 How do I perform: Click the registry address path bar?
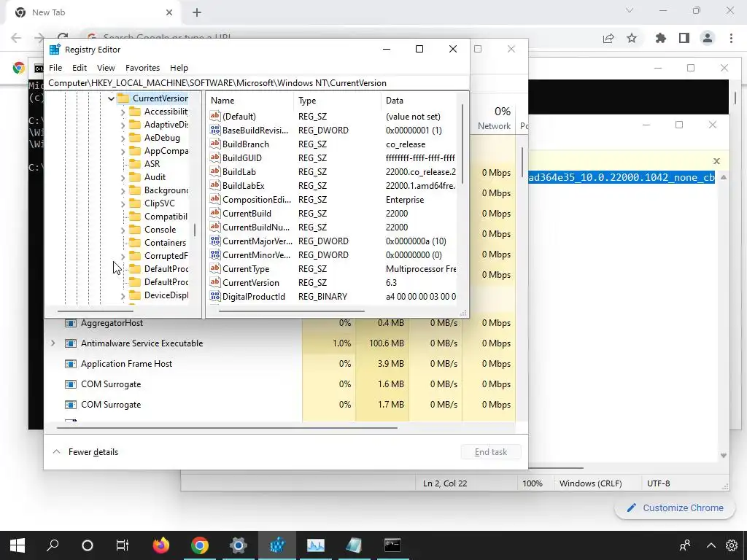256,83
